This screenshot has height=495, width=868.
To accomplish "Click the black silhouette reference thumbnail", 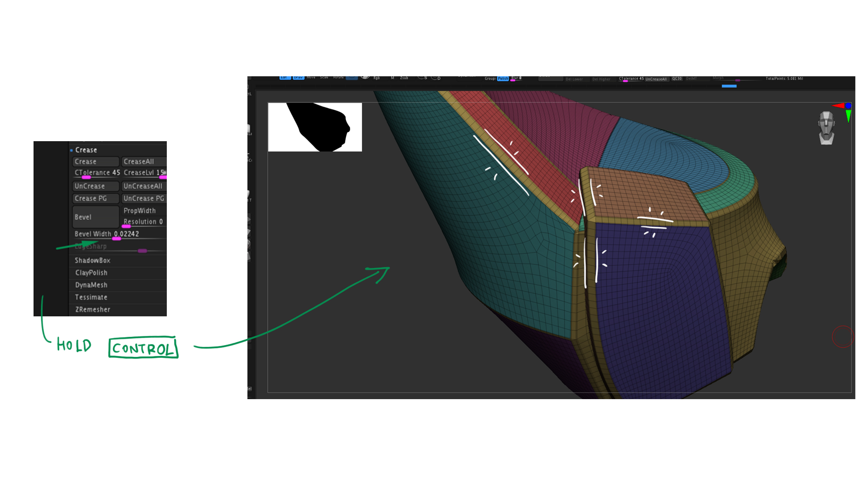I will [x=315, y=127].
